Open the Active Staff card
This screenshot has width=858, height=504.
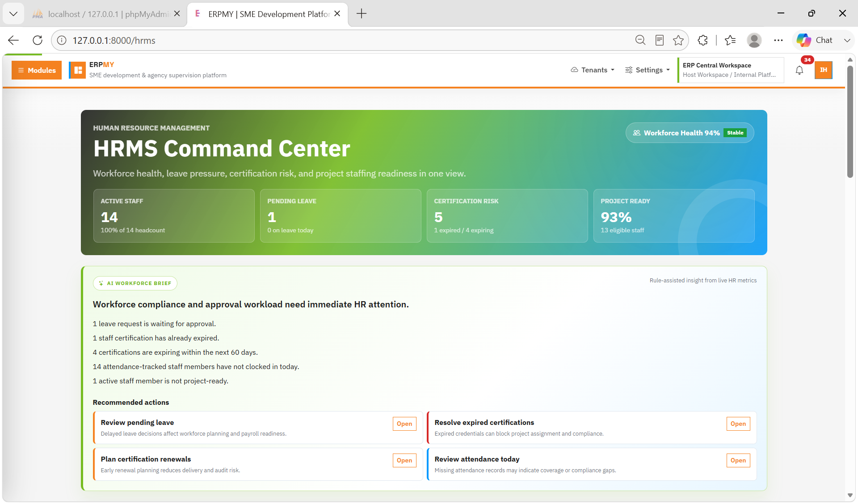[174, 216]
